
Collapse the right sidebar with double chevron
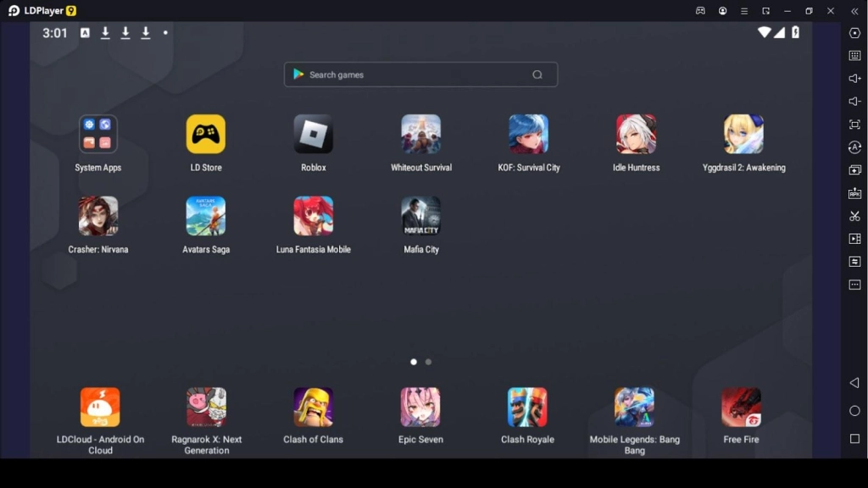click(x=854, y=11)
